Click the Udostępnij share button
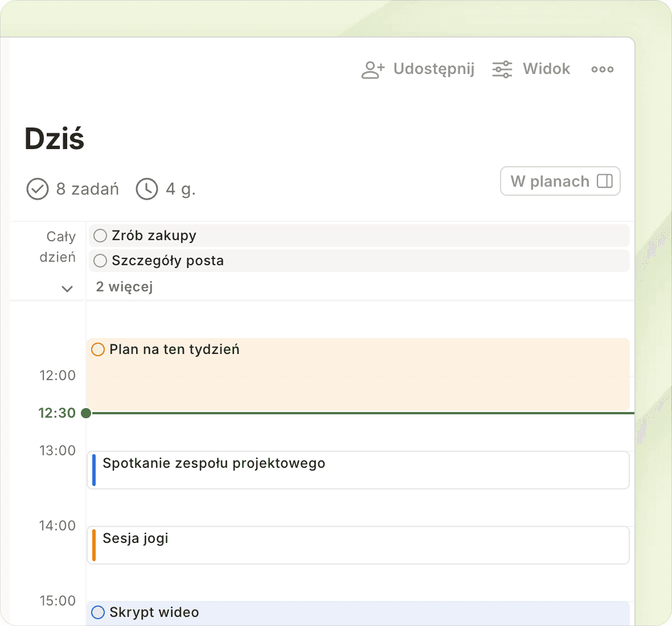Image resolution: width=672 pixels, height=626 pixels. point(433,69)
